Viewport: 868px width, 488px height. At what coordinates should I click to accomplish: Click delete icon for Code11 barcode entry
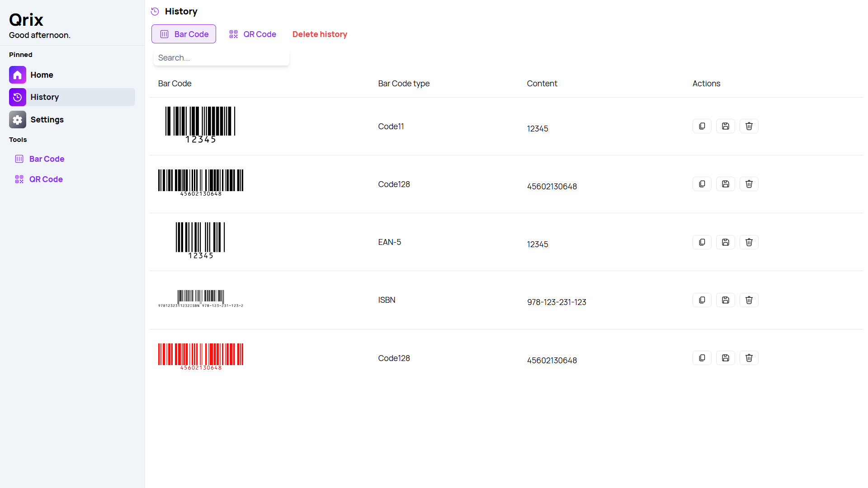[x=749, y=126]
